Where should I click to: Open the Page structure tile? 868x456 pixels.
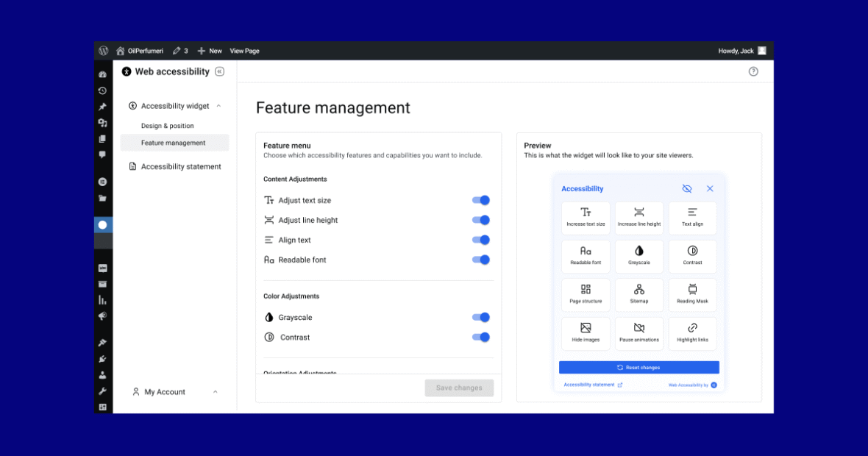click(586, 295)
